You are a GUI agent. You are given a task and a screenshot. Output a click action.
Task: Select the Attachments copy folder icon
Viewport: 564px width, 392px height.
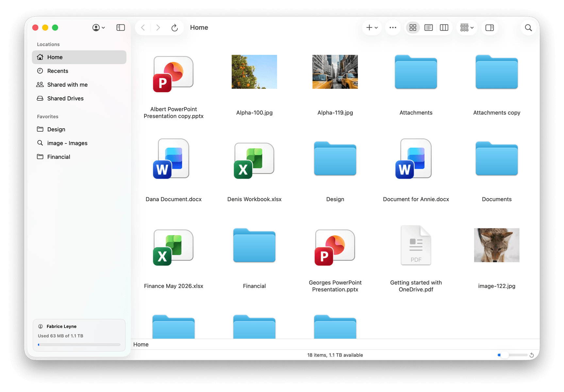tap(496, 72)
